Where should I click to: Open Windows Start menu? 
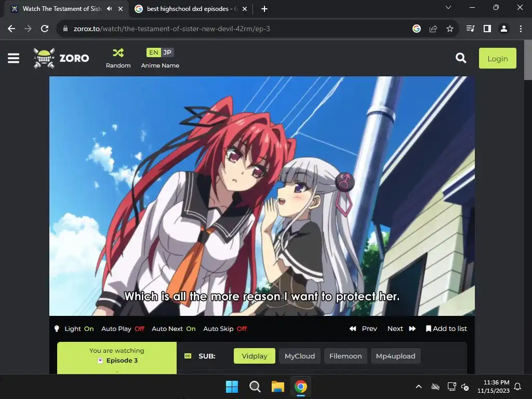tap(232, 387)
